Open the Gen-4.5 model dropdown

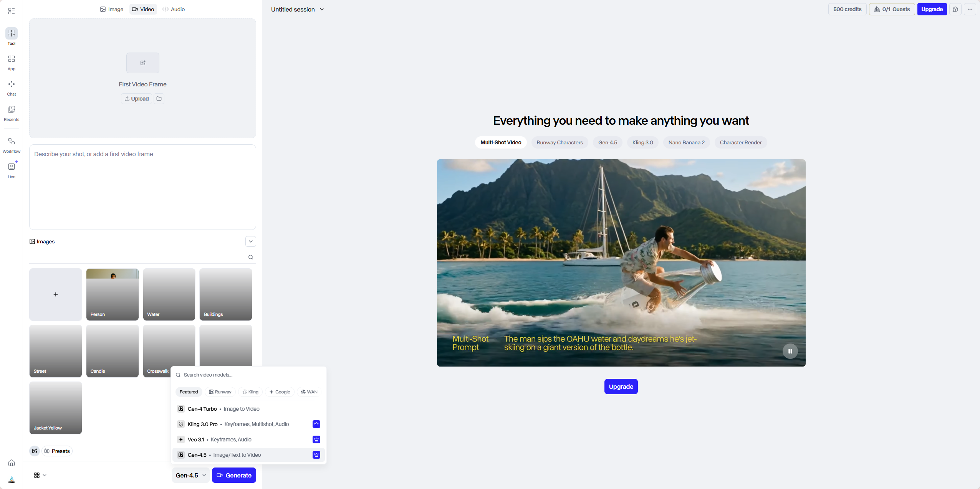(191, 475)
